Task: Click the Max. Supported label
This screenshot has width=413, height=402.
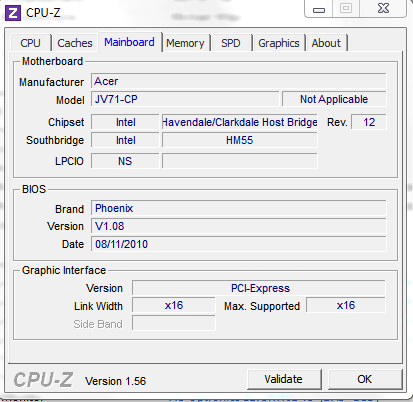Action: point(262,306)
